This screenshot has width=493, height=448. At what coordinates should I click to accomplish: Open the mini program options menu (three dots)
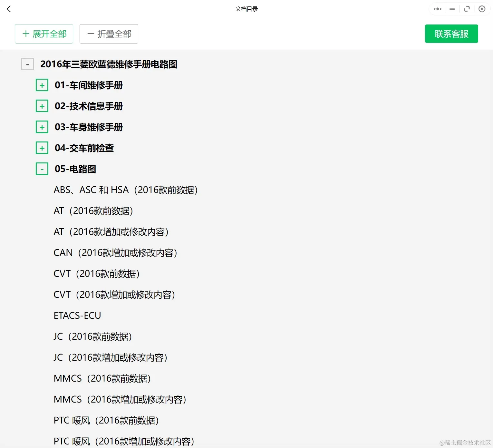pyautogui.click(x=437, y=9)
